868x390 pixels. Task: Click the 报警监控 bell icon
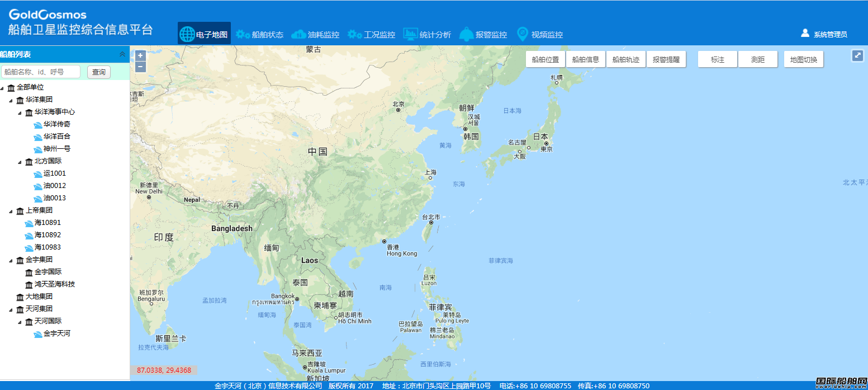tap(466, 34)
